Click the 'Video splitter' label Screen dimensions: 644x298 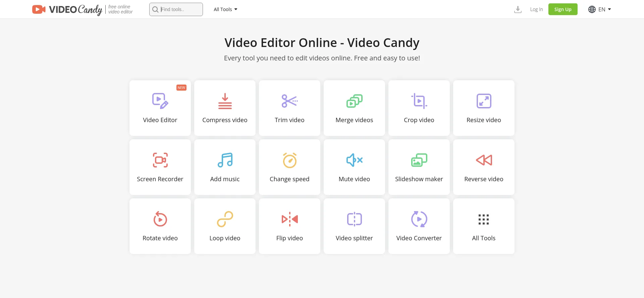click(x=354, y=238)
